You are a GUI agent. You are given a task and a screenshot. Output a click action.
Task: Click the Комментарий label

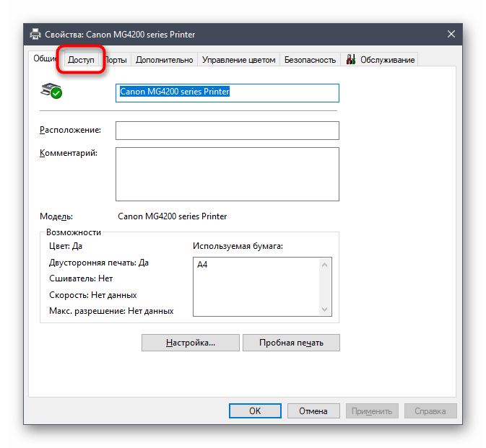(69, 153)
